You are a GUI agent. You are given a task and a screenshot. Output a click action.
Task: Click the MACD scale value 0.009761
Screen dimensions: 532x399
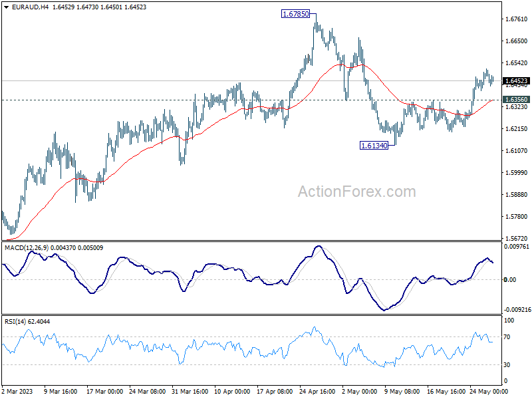tap(517, 247)
